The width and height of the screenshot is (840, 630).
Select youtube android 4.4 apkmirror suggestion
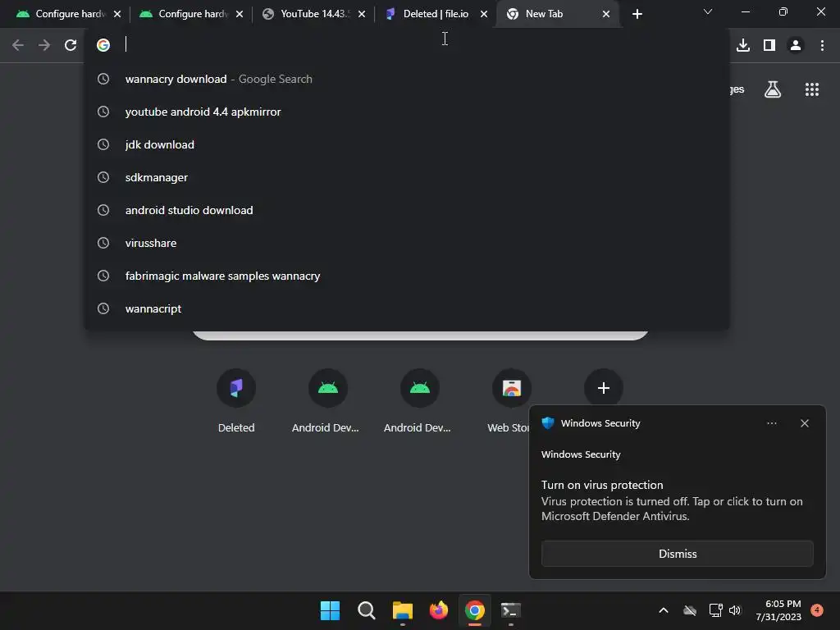(407, 112)
